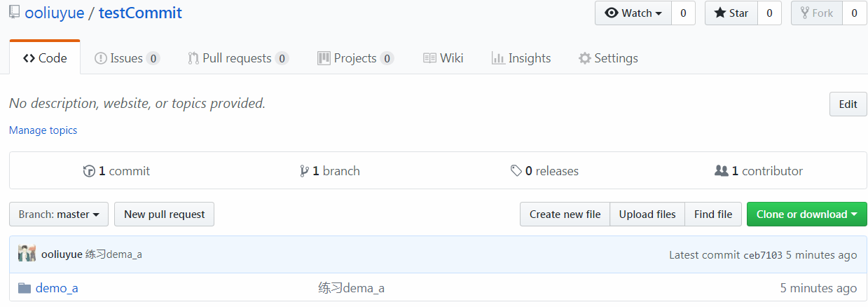Click New pull request button
The width and height of the screenshot is (868, 307).
[165, 214]
